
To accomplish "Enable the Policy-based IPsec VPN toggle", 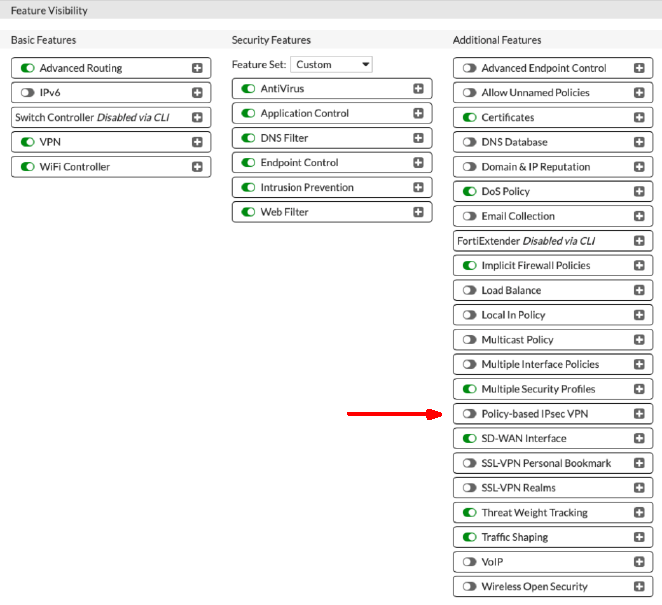I will pyautogui.click(x=469, y=414).
